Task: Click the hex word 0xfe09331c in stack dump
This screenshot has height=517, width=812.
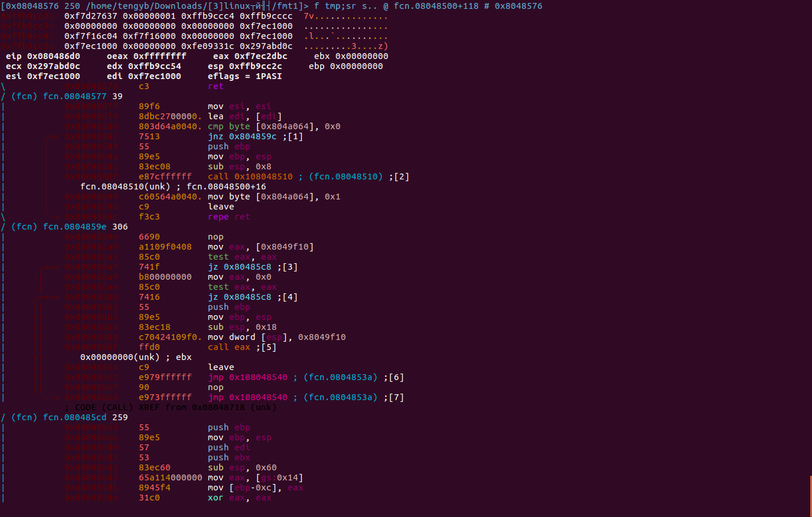Action: click(x=208, y=46)
